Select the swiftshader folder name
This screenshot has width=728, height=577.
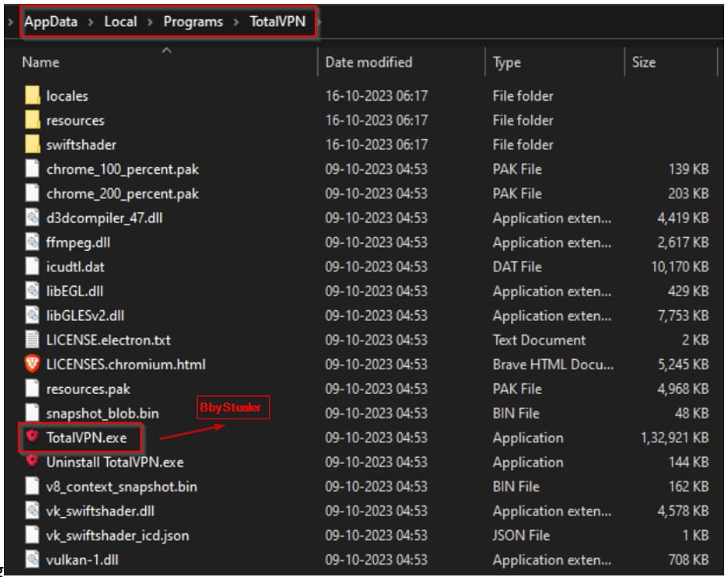coord(82,145)
